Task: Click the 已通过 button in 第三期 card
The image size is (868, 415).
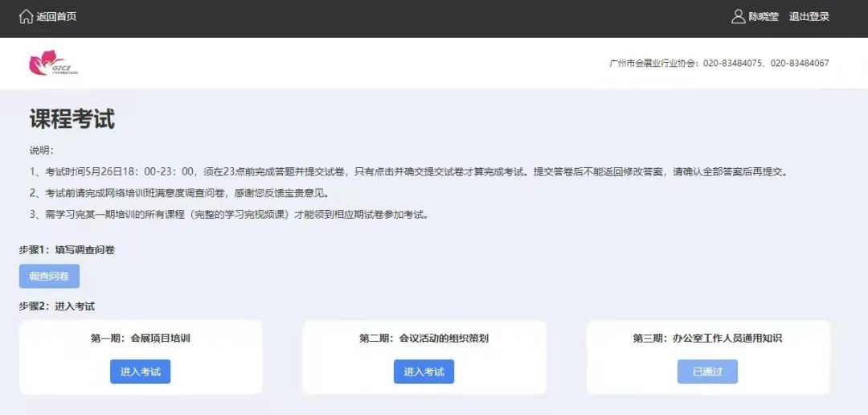Action: (x=707, y=372)
